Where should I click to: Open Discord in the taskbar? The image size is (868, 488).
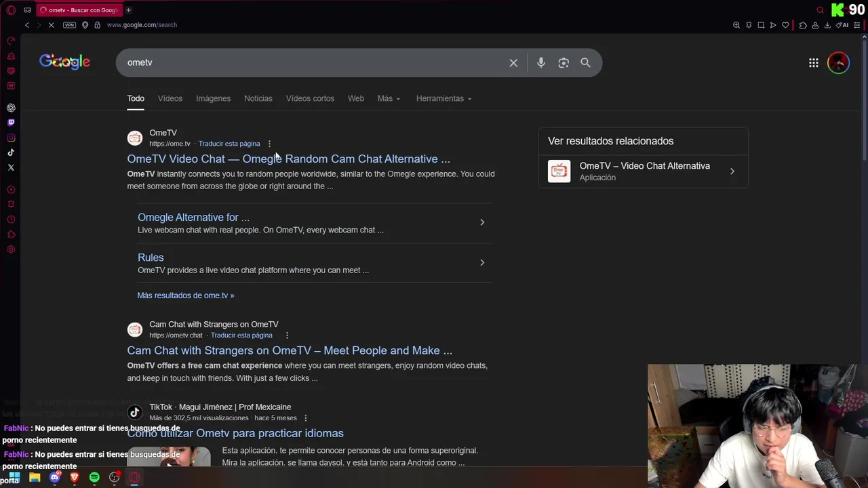click(55, 477)
